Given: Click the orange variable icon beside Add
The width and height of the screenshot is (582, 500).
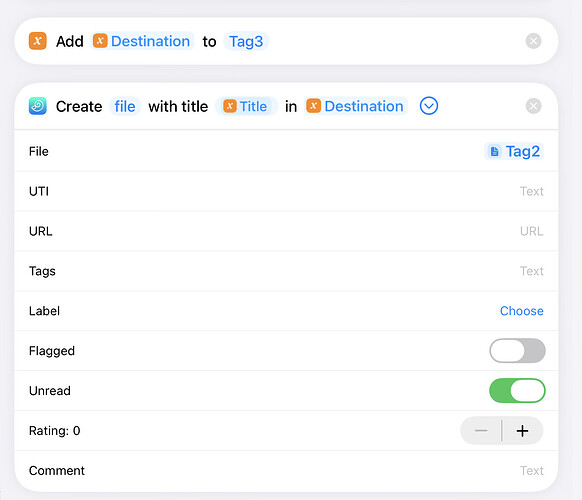Looking at the screenshot, I should click(x=37, y=41).
